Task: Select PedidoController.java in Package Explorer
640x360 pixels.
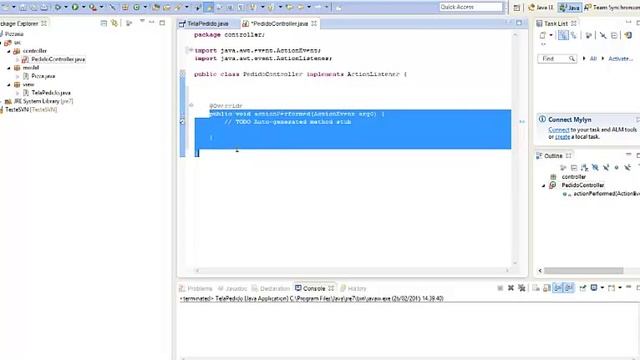Action: click(58, 60)
